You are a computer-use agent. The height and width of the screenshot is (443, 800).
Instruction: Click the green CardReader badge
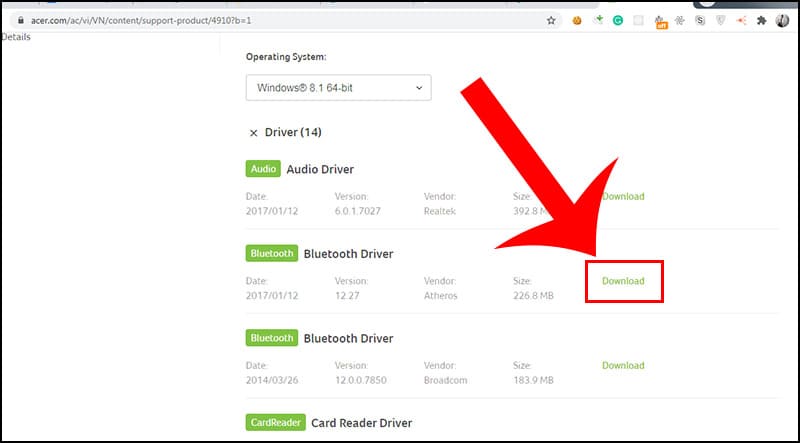(x=276, y=423)
